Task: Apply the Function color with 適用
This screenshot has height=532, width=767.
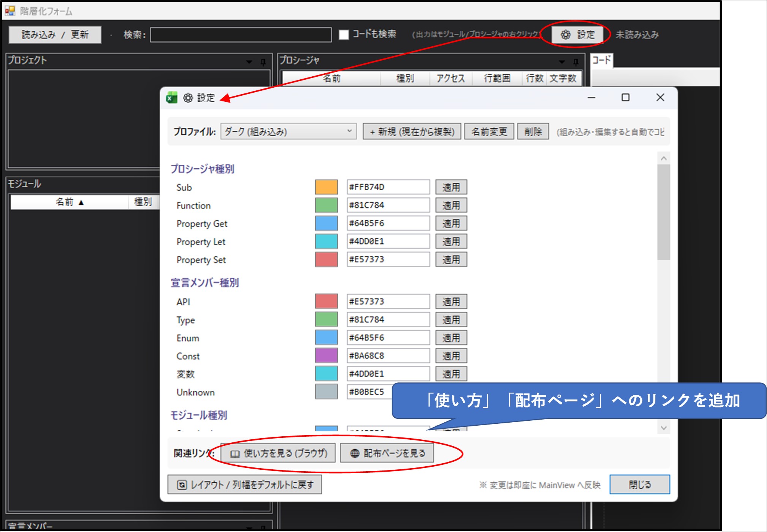Action: pos(451,205)
